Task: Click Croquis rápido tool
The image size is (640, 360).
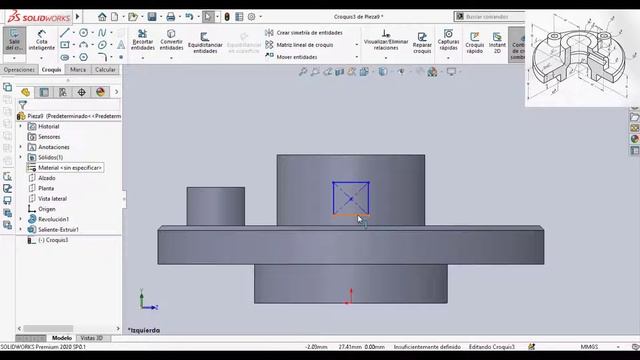Action: tap(475, 42)
